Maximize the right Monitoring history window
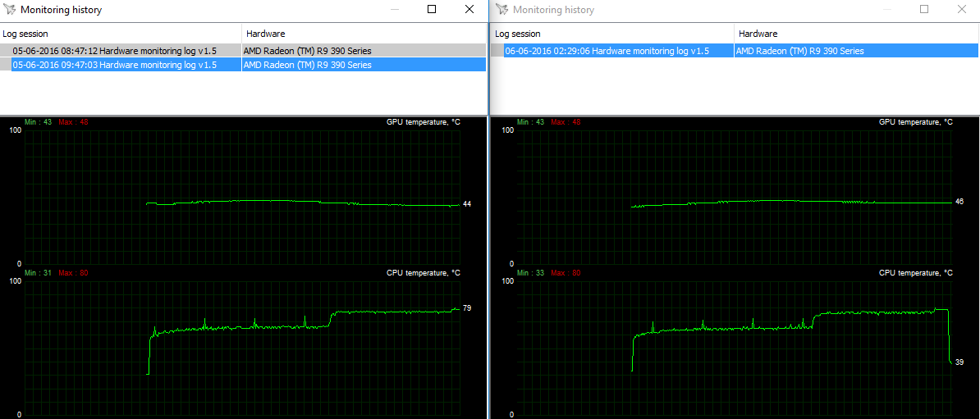Screen dimensions: 980x419 [924, 9]
